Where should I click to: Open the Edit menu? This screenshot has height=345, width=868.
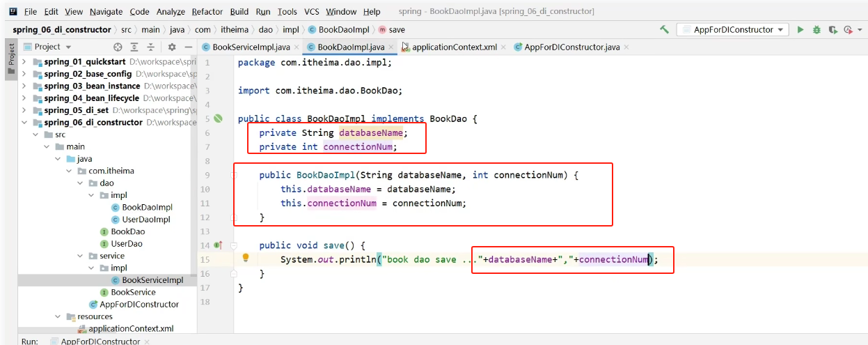[51, 12]
